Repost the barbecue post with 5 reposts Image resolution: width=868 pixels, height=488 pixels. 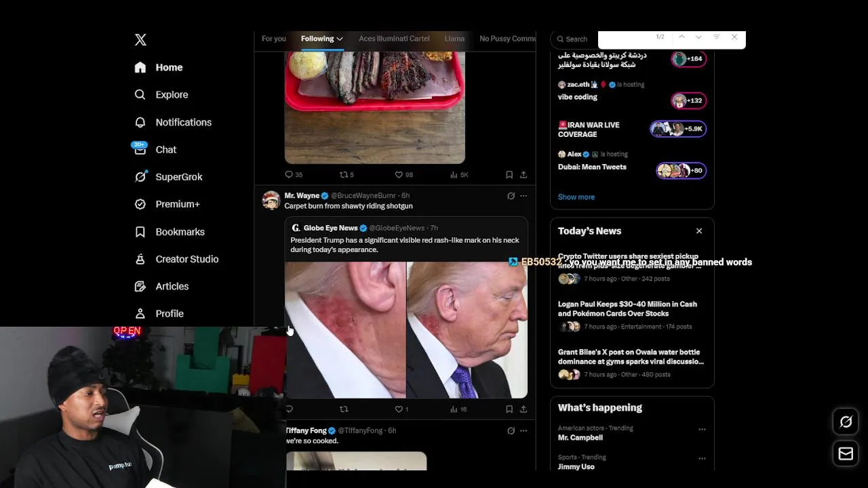point(347,175)
